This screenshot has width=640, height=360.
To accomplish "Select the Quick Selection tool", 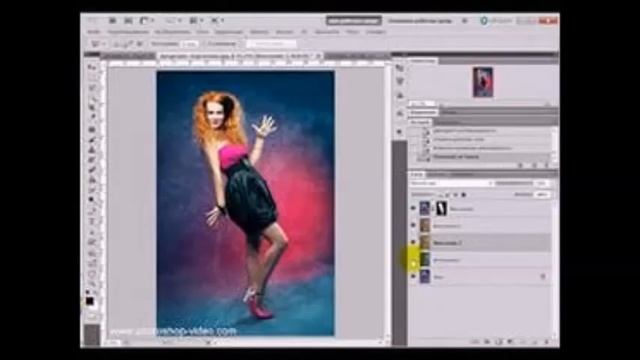I will pyautogui.click(x=92, y=98).
